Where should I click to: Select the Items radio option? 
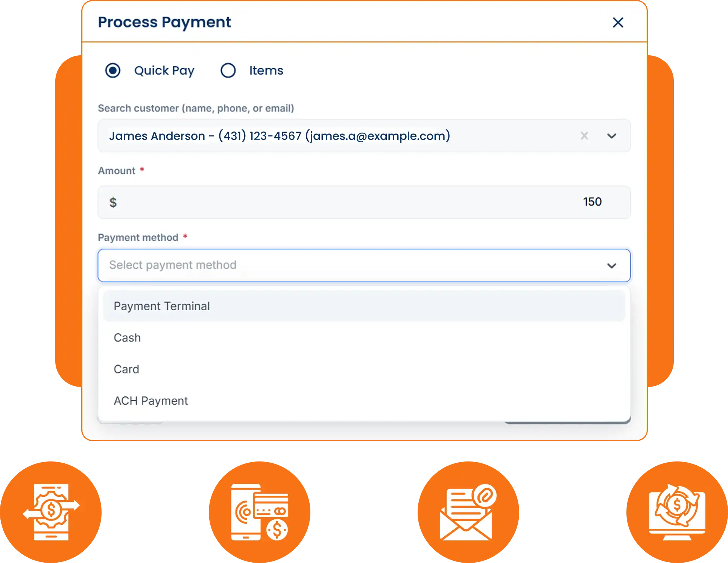228,70
